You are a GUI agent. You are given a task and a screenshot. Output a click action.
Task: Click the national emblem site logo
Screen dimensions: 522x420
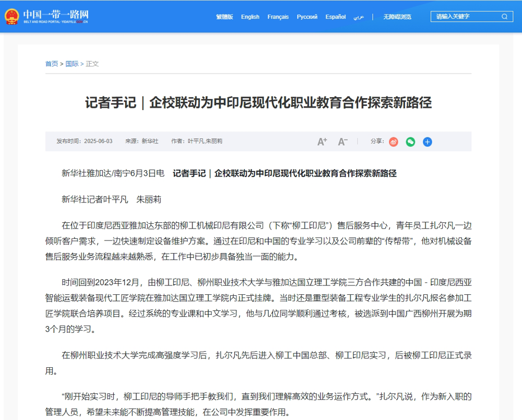tap(11, 16)
